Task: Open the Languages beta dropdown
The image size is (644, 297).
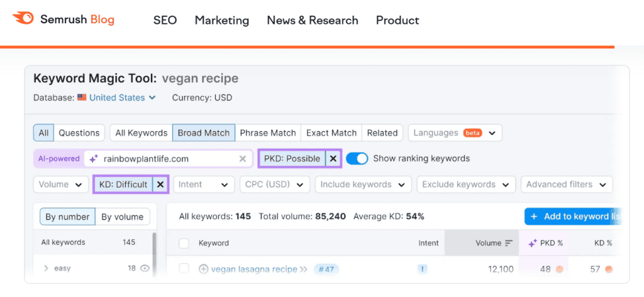Action: point(455,133)
